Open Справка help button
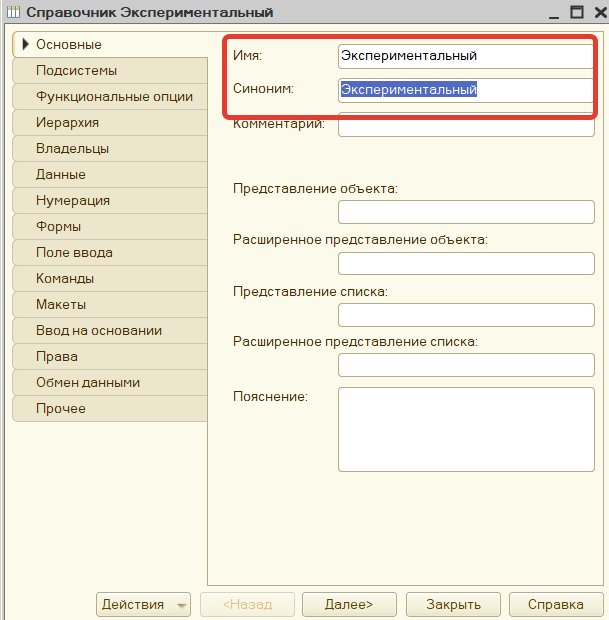Viewport: 609px width, 620px height. pos(556,604)
